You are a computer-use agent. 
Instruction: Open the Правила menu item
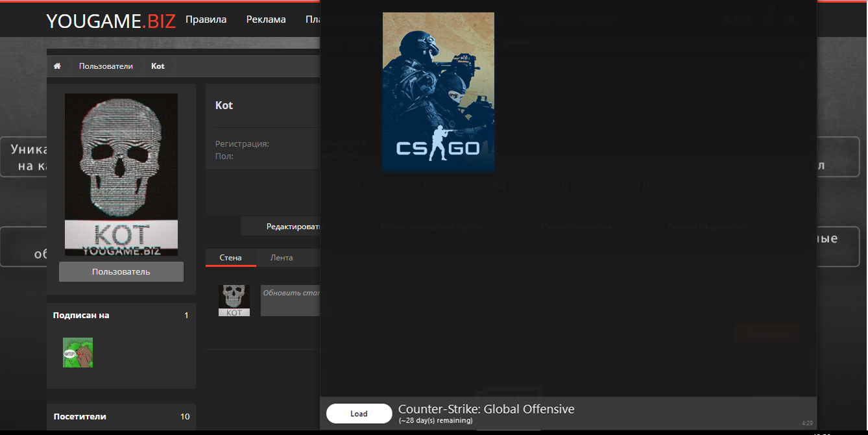206,19
